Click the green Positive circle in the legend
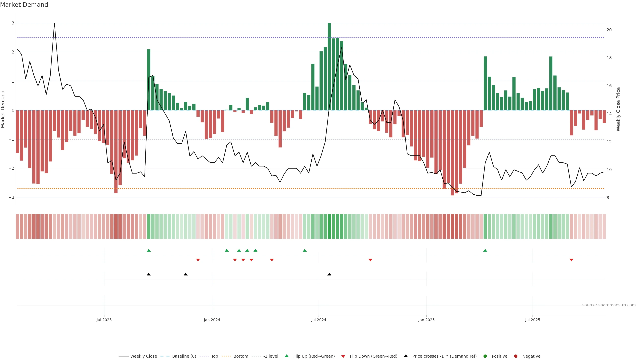Image resolution: width=644 pixels, height=362 pixels. click(x=485, y=356)
